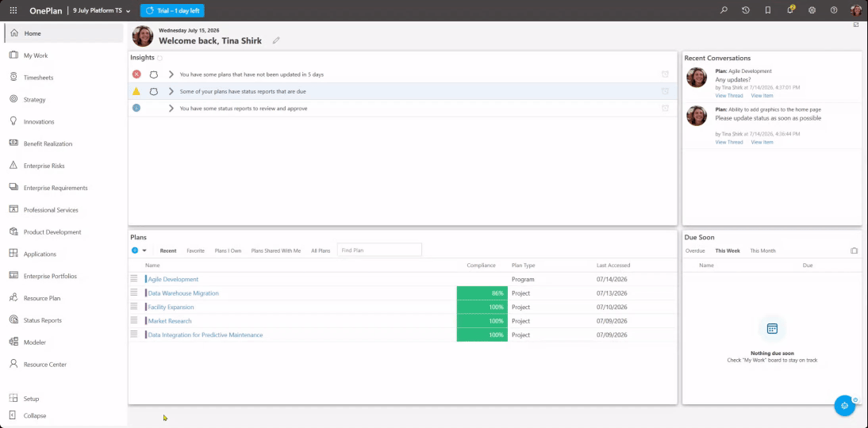The image size is (868, 428).
Task: Edit welcome message with pencil icon
Action: point(276,40)
